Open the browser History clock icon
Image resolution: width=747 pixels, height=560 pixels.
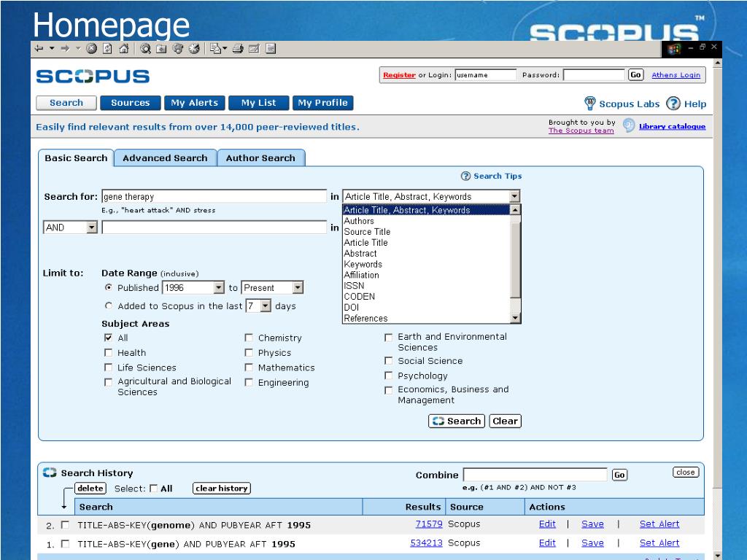[x=194, y=49]
